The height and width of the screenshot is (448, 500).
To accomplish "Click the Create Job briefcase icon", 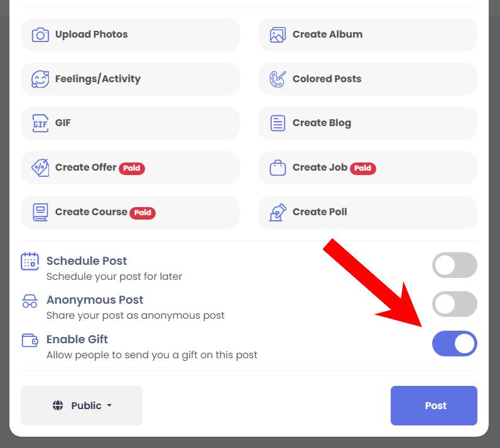I will (x=278, y=168).
